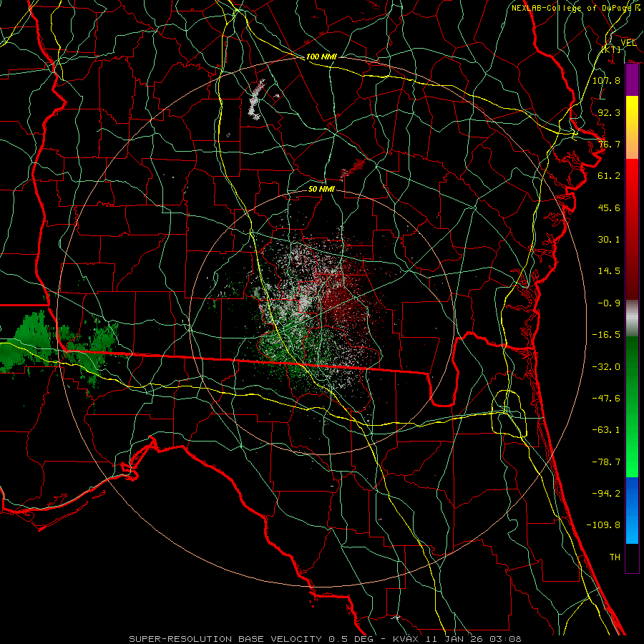Click the red segment of the velocity color bar
The image size is (644, 644).
(x=632, y=229)
